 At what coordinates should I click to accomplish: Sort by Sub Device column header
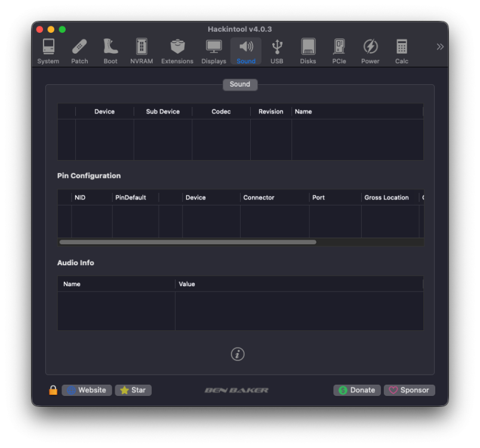[x=163, y=112]
